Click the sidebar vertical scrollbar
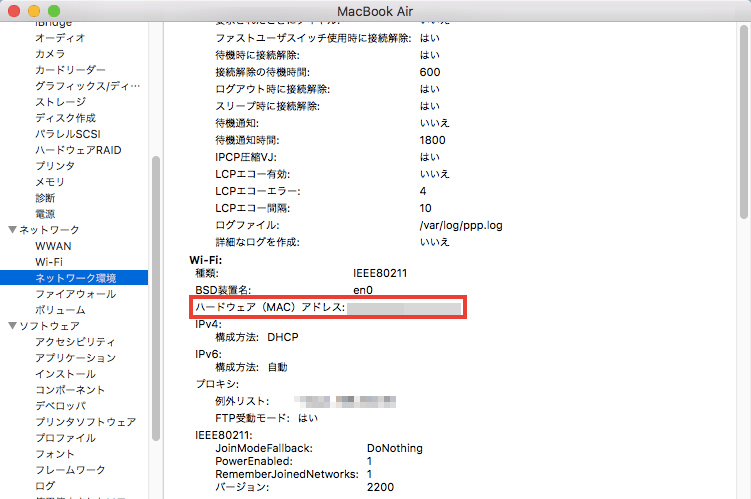 pos(156,298)
